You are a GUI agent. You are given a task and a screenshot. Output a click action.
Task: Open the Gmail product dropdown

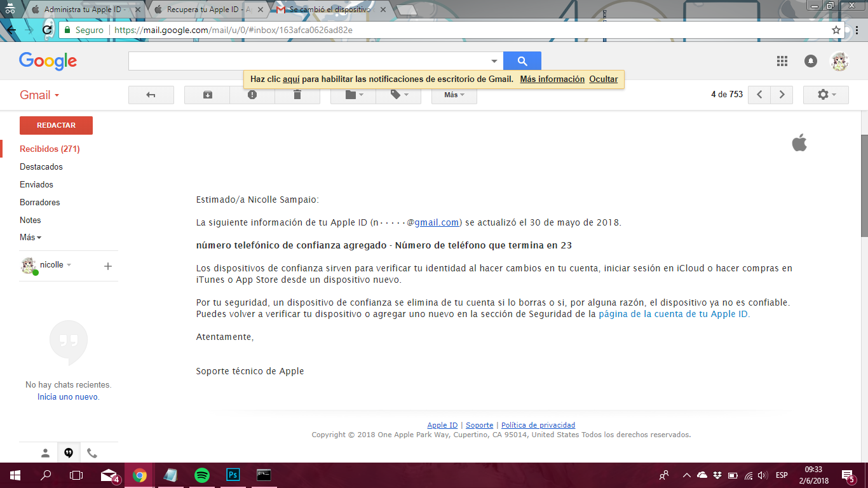39,95
